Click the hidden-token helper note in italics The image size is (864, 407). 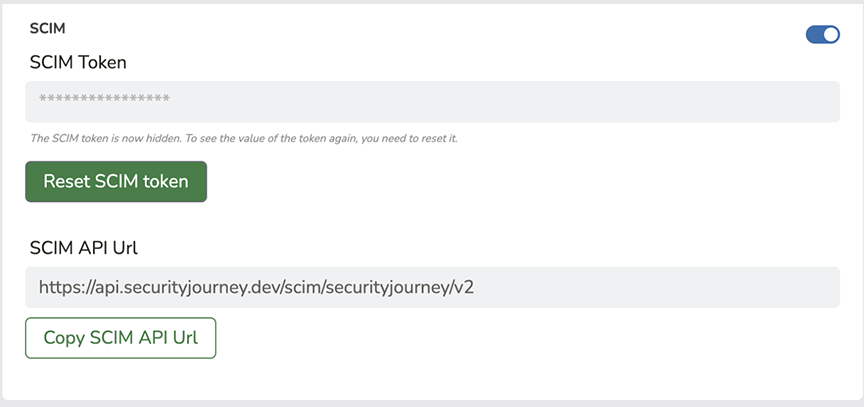pos(244,138)
